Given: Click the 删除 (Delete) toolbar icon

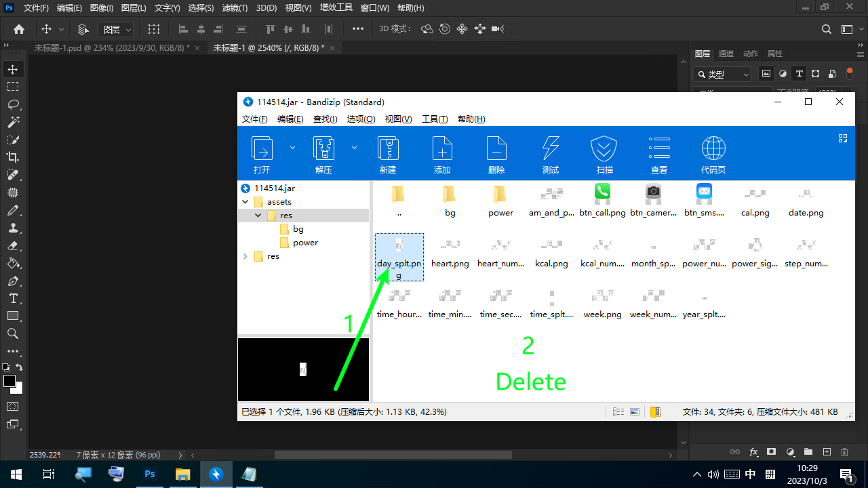Looking at the screenshot, I should pos(496,148).
